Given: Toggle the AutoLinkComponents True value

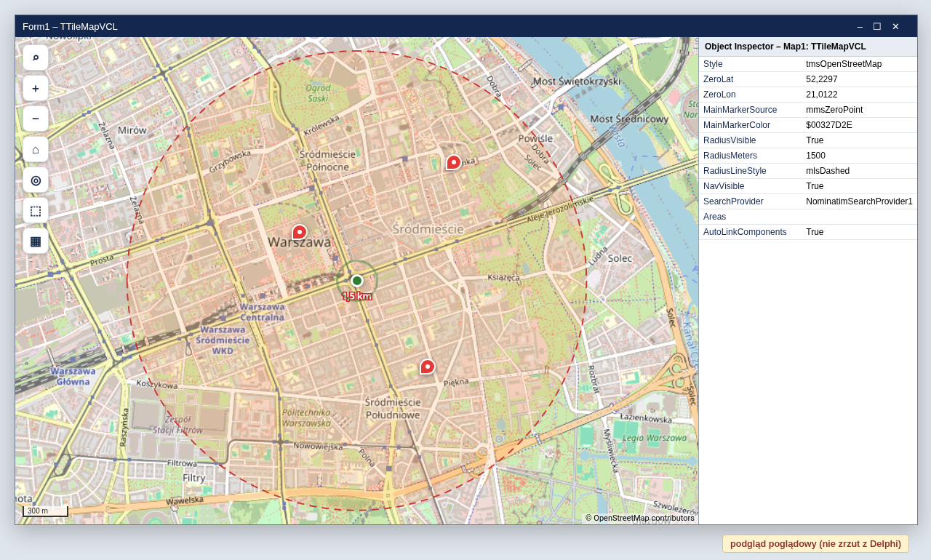Looking at the screenshot, I should coord(815,232).
